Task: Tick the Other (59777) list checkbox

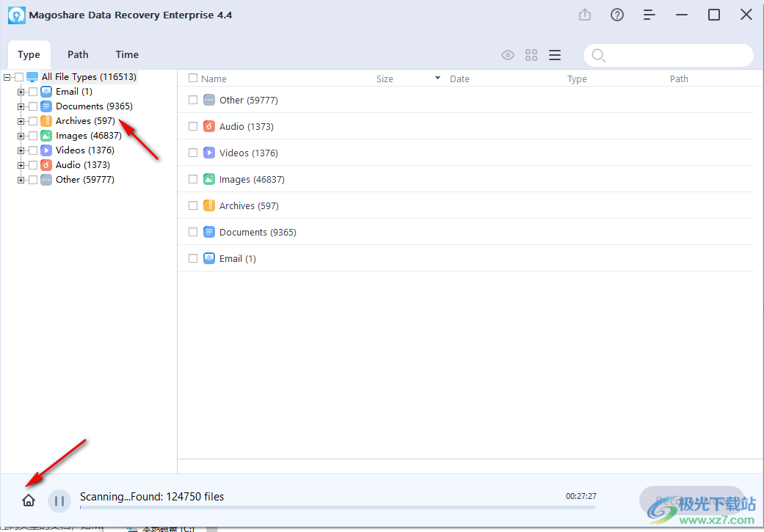Action: (193, 100)
